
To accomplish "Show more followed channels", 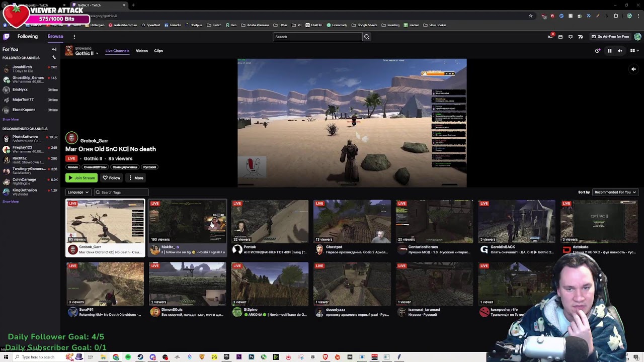I will (x=11, y=120).
